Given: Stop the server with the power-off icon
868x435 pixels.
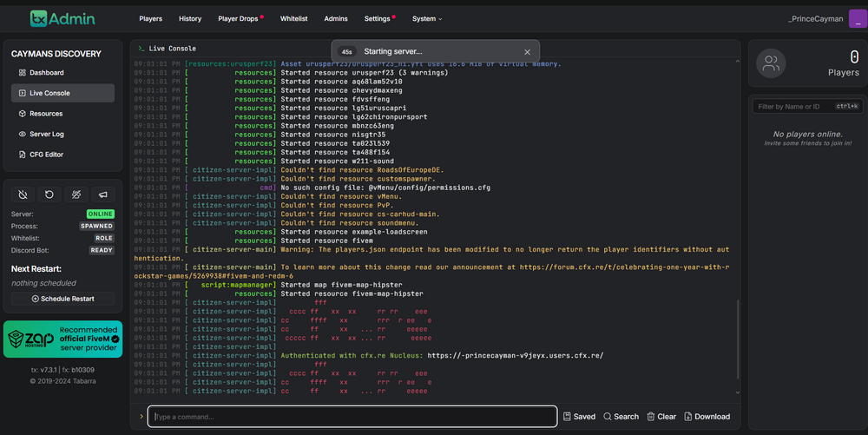Looking at the screenshot, I should [23, 194].
